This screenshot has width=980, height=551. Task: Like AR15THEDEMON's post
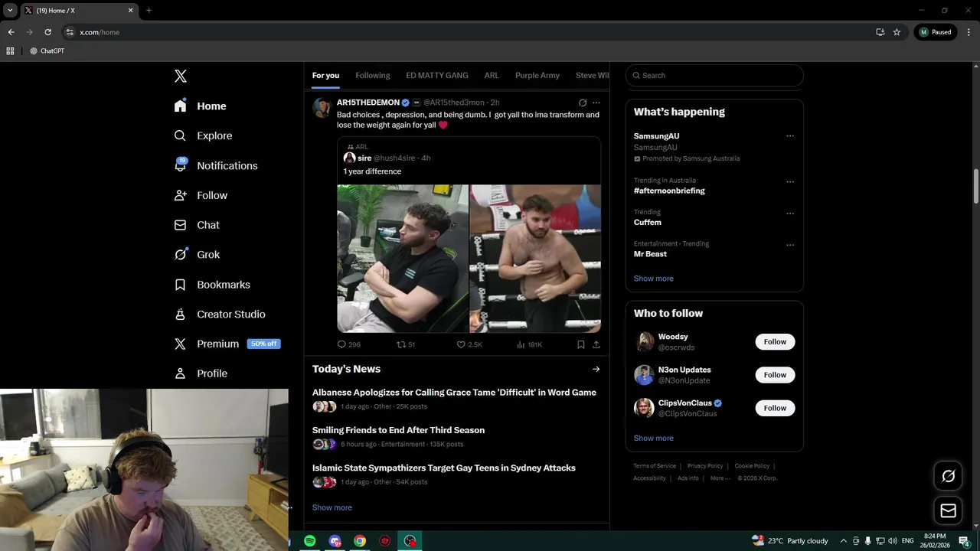(x=469, y=344)
